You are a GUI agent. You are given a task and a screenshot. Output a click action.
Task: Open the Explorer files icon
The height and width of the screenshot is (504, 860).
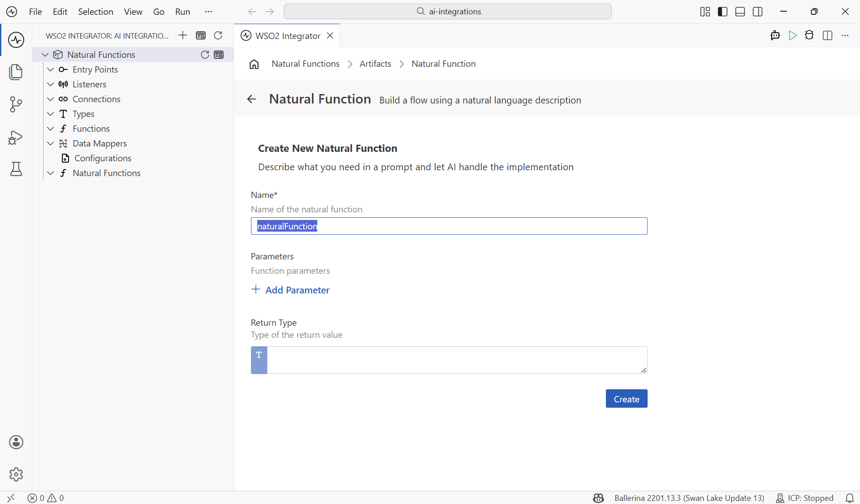[x=16, y=72]
